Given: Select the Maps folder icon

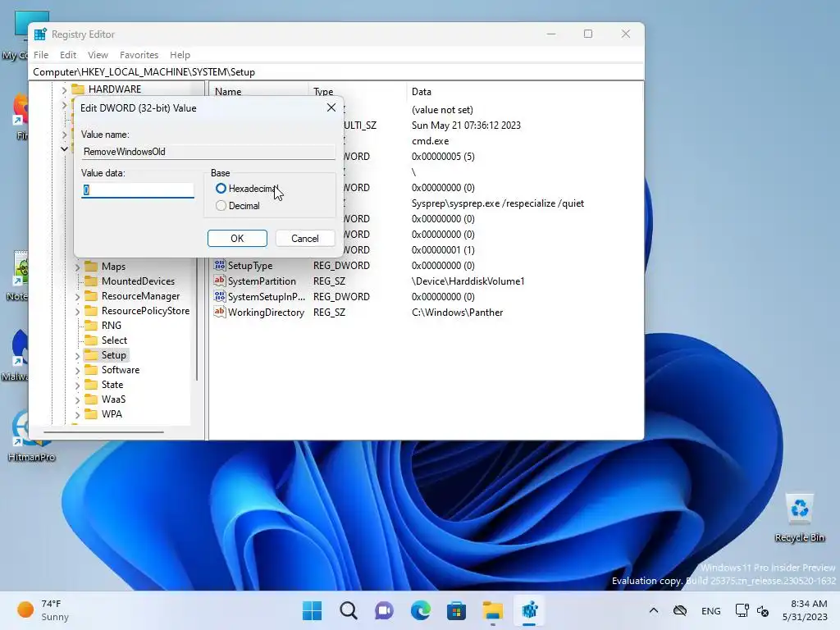Looking at the screenshot, I should 92,267.
